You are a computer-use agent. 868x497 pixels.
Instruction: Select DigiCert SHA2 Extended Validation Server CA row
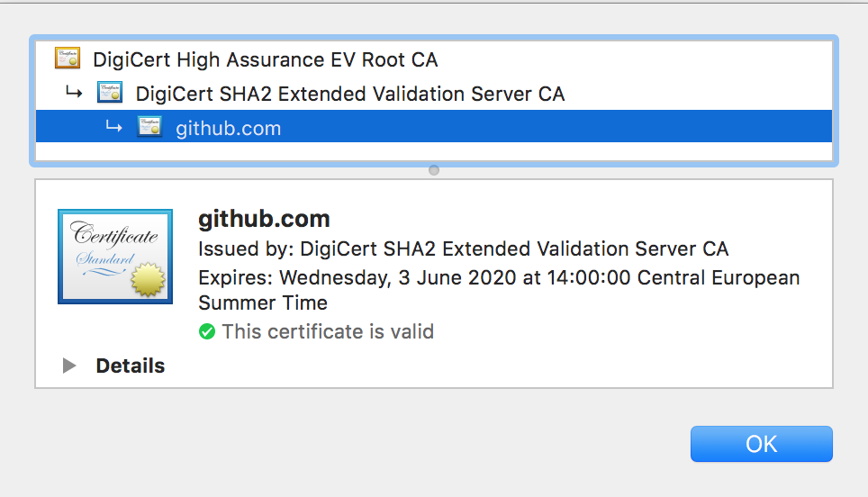point(434,93)
